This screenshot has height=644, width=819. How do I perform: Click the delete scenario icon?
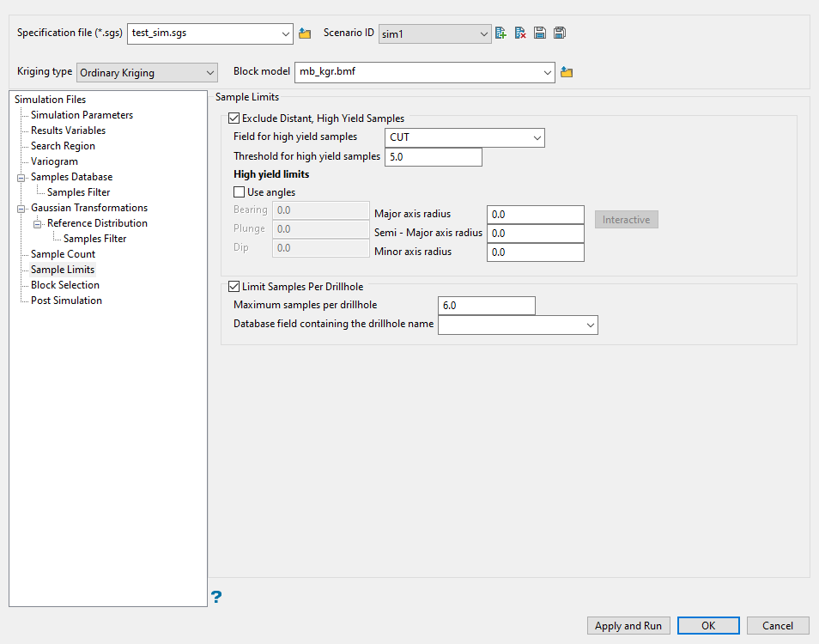coord(520,33)
